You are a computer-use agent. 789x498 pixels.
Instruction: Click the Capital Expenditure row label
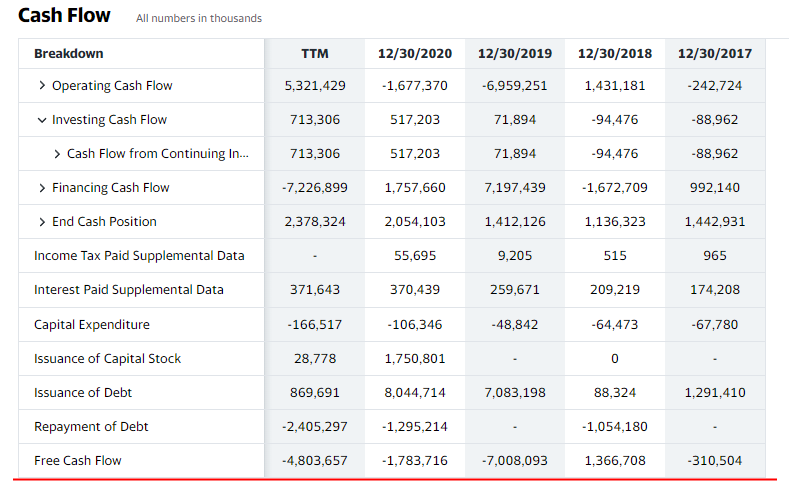(x=92, y=324)
